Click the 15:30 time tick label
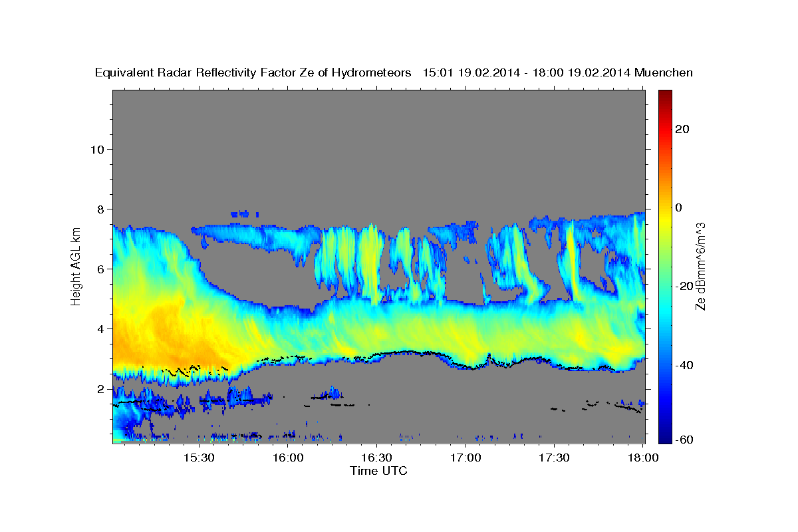 coord(199,458)
